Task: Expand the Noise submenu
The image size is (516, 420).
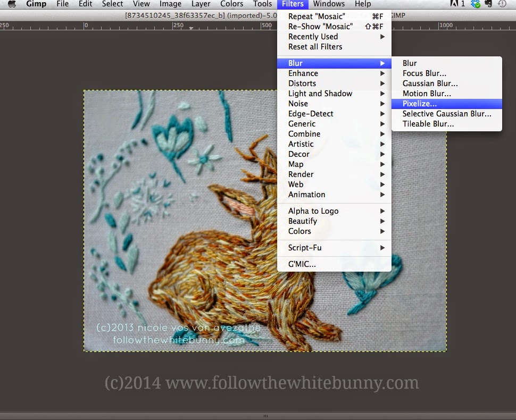Action: click(335, 104)
